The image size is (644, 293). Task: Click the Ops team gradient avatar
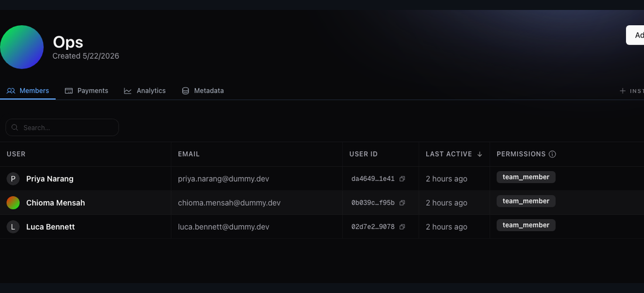click(22, 47)
